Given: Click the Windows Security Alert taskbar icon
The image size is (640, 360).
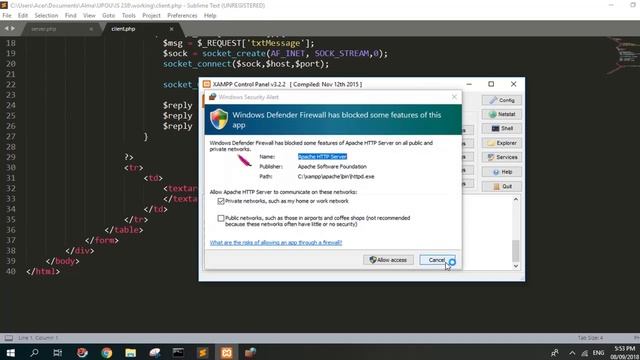Looking at the screenshot, I should [250, 353].
